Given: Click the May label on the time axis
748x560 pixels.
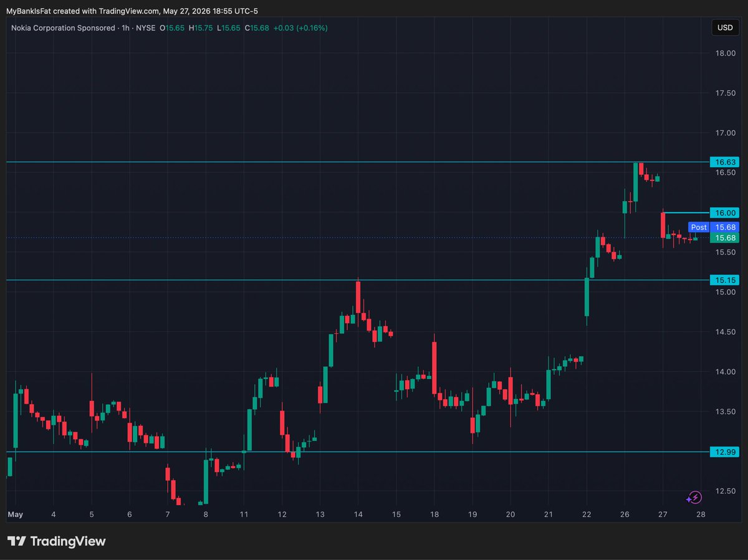Looking at the screenshot, I should coord(16,515).
